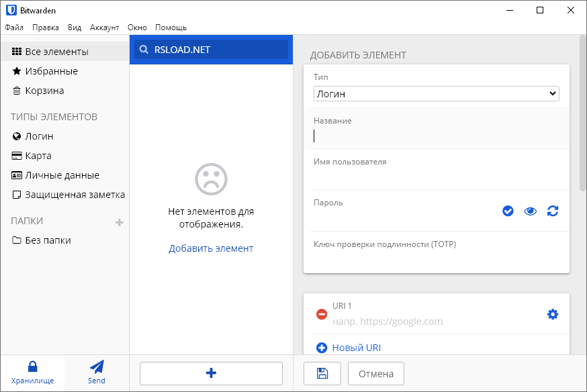587x392 pixels.
Task: Generate a new password with refresh icon
Action: 553,211
